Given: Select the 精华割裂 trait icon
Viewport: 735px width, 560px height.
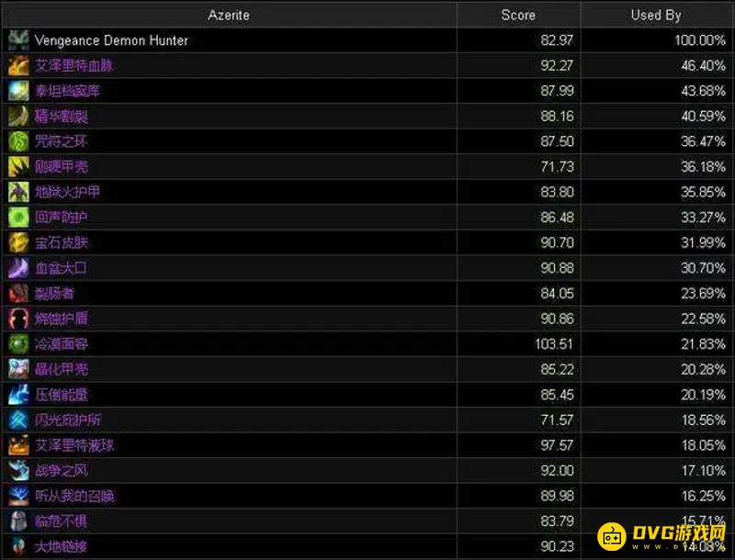Looking at the screenshot, I should (18, 116).
